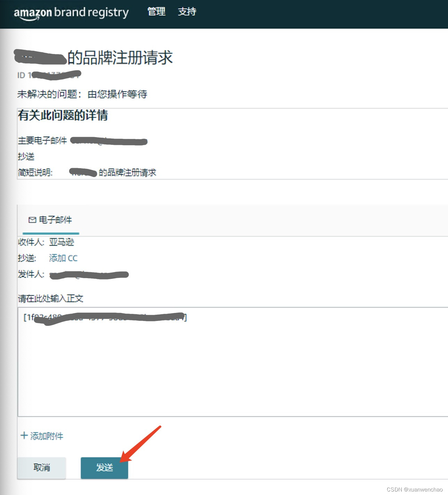Click the 发件人 label
The width and height of the screenshot is (448, 495).
click(x=31, y=274)
